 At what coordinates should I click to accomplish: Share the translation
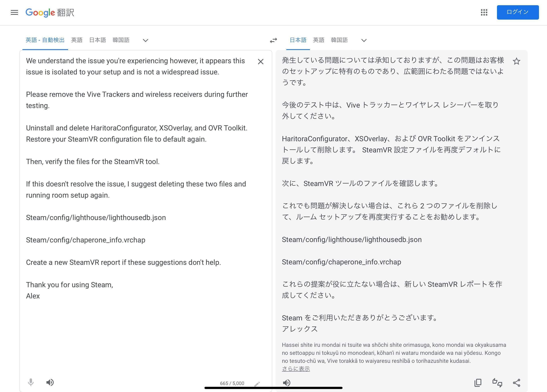pyautogui.click(x=516, y=383)
